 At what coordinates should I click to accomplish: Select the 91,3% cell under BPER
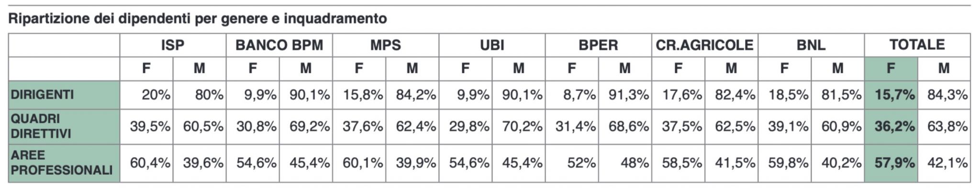pos(628,95)
